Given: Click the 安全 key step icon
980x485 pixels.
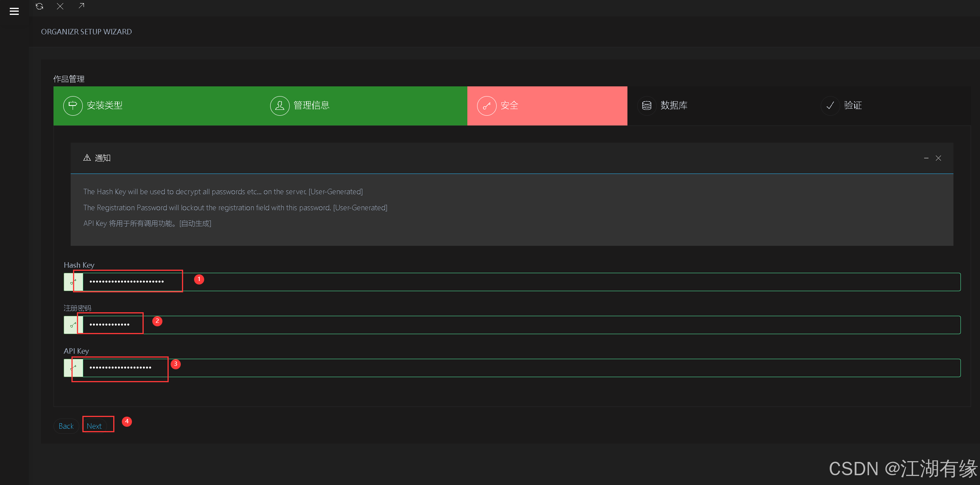Looking at the screenshot, I should pyautogui.click(x=486, y=106).
